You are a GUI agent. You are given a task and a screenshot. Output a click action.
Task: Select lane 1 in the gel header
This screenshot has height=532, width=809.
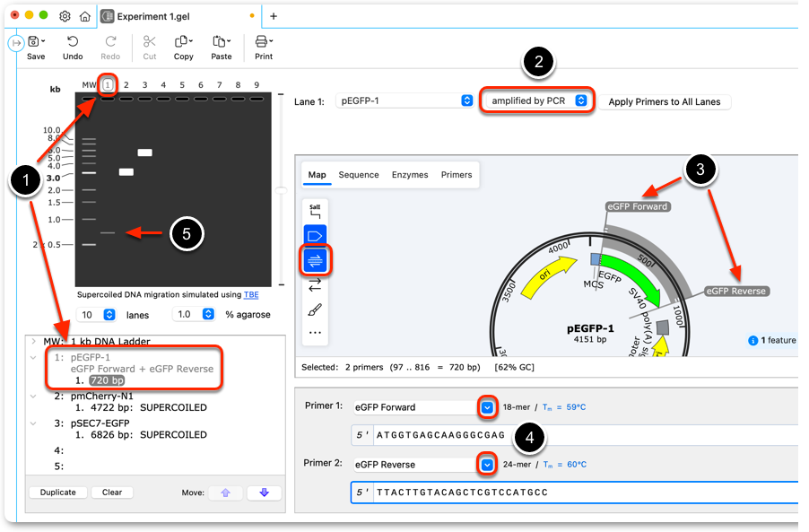[108, 84]
